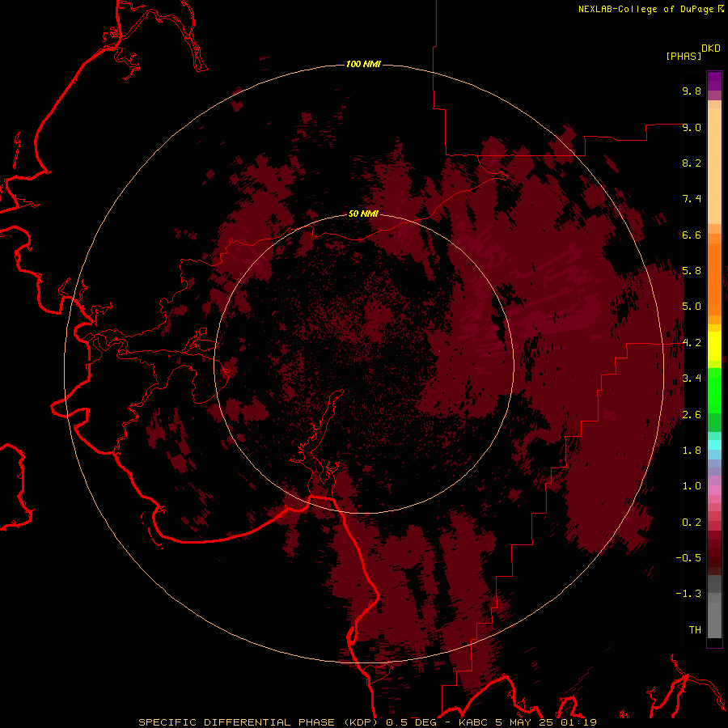Click the -0.5 legend value

click(688, 558)
